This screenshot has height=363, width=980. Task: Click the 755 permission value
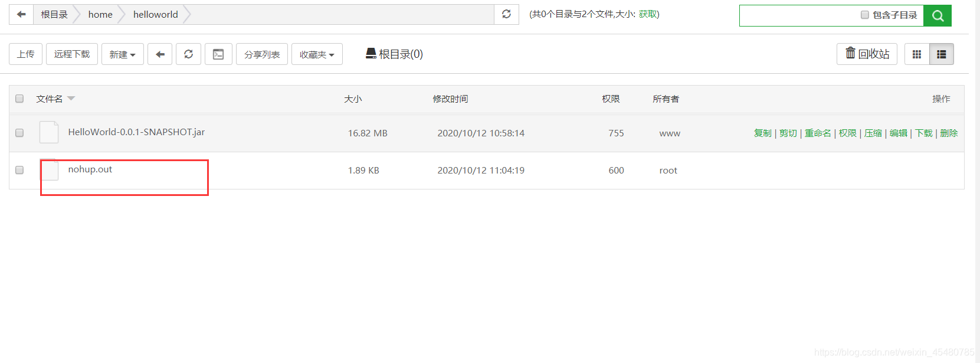pos(616,133)
